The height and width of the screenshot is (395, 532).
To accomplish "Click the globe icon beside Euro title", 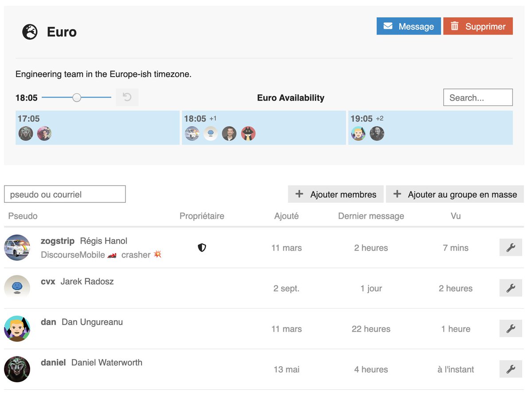I will [x=30, y=32].
